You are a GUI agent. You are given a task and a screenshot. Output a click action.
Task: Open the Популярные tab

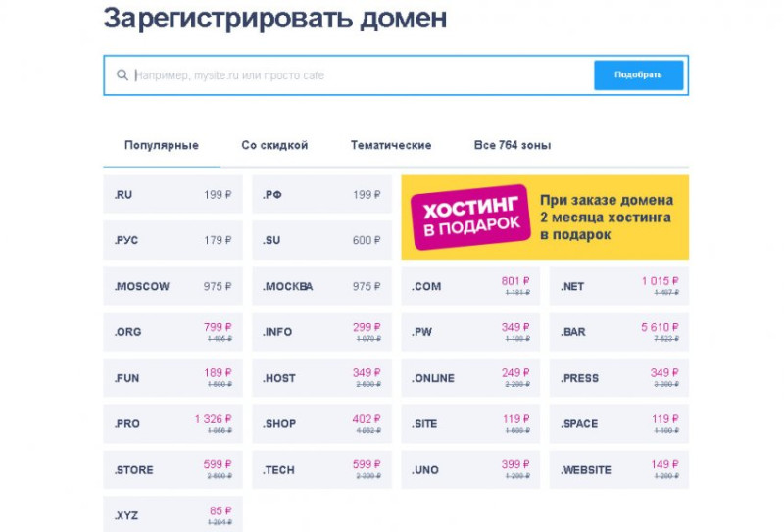162,146
